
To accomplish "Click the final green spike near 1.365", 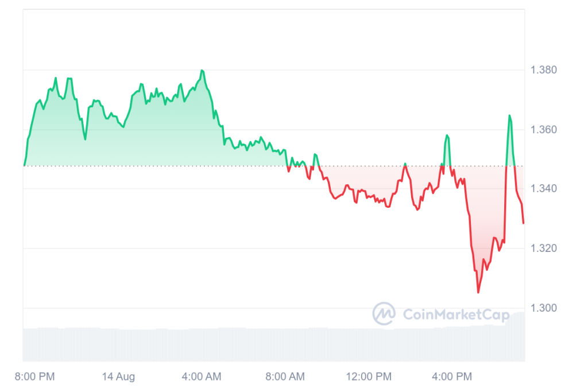I will point(509,116).
